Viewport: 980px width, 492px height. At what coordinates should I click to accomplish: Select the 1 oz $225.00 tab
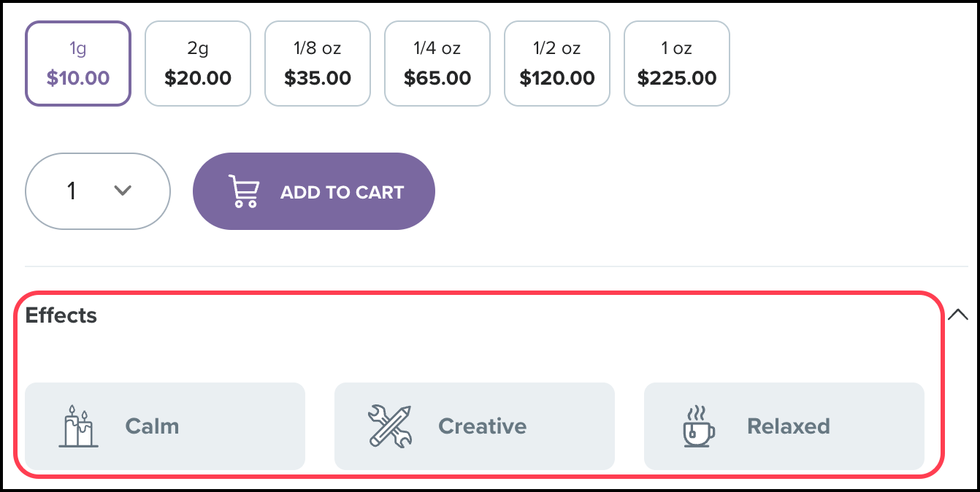[x=676, y=63]
